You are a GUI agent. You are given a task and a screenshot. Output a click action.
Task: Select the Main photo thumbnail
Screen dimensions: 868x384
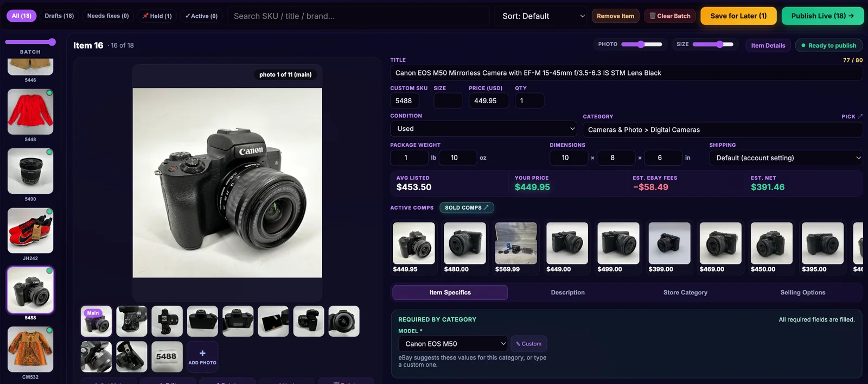[96, 321]
